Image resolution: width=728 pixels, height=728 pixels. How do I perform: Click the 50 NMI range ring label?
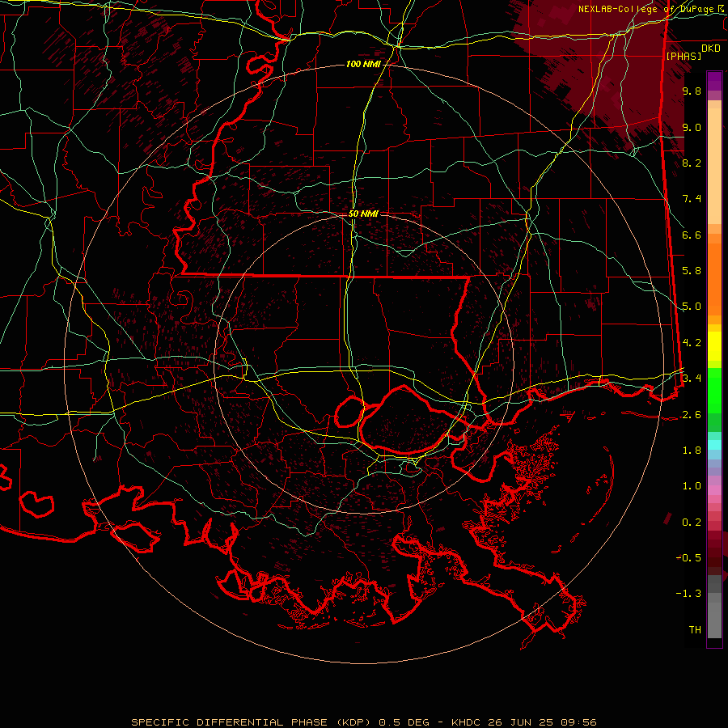[x=363, y=214]
